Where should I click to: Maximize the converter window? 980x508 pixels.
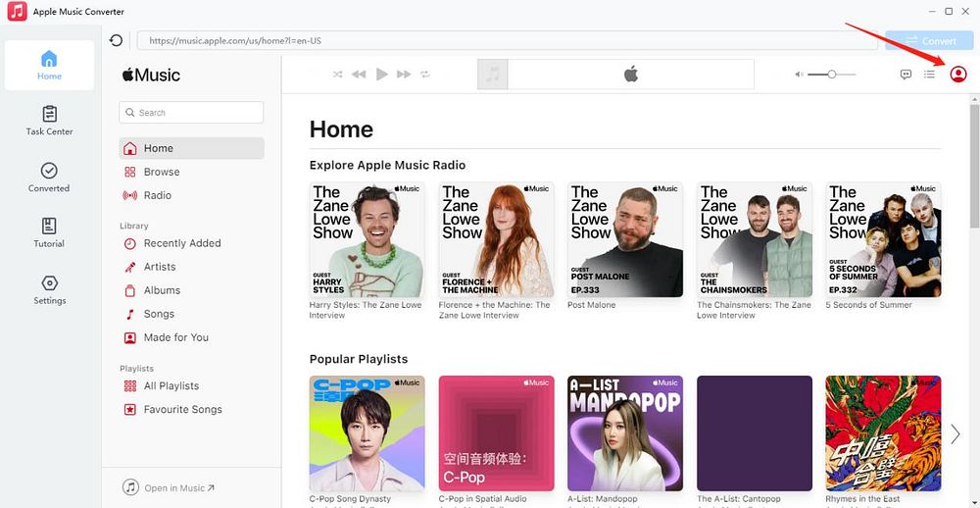point(949,11)
